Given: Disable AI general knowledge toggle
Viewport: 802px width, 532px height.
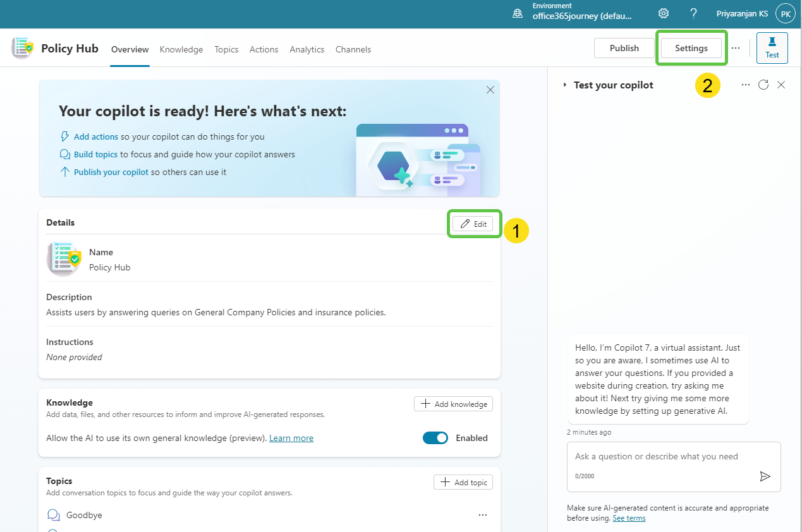Looking at the screenshot, I should click(435, 438).
